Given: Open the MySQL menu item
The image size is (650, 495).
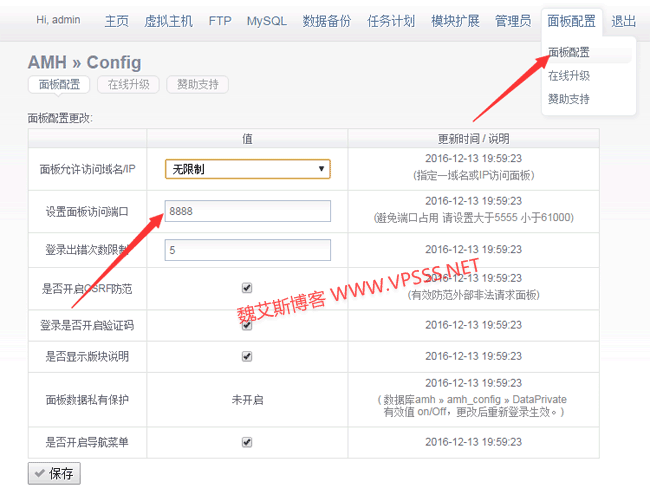Looking at the screenshot, I should point(266,21).
